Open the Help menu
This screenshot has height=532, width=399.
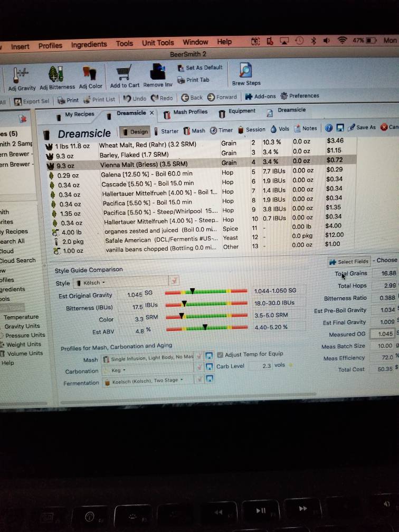coord(224,42)
